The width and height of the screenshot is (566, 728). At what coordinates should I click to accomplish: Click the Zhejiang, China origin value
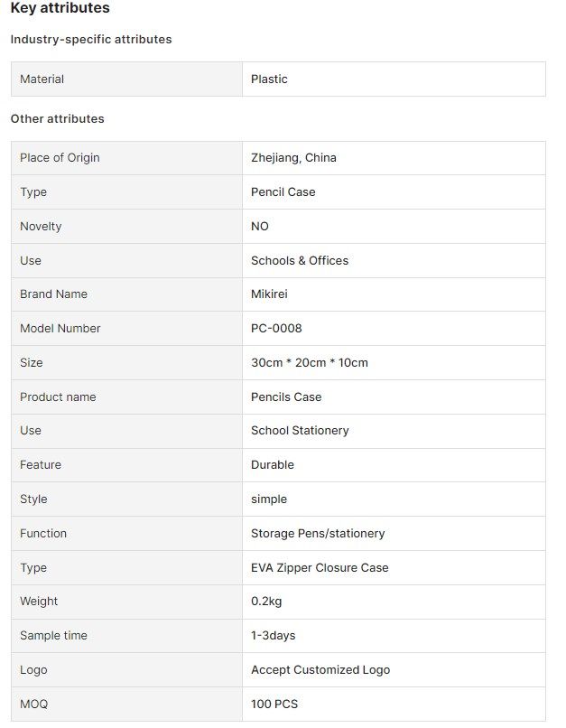293,158
